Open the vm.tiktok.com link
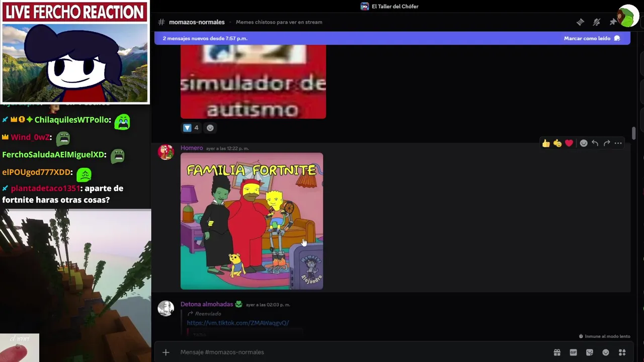This screenshot has height=362, width=644. [x=238, y=323]
